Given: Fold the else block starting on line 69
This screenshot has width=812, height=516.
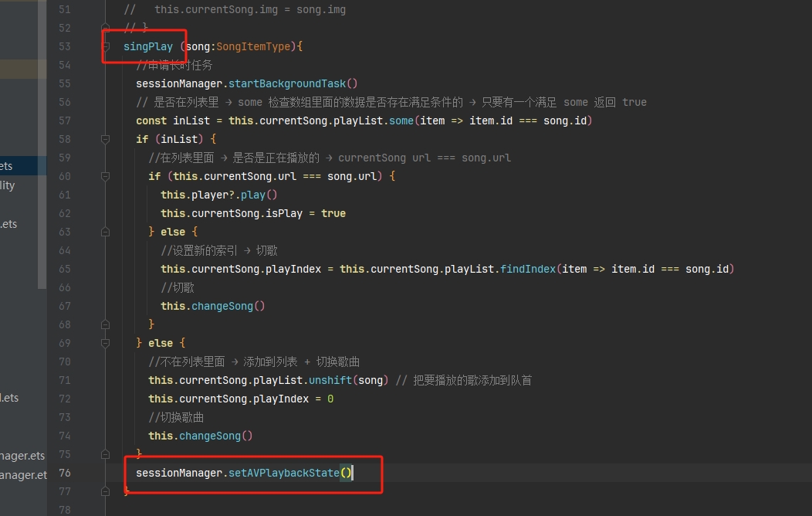Looking at the screenshot, I should [106, 343].
